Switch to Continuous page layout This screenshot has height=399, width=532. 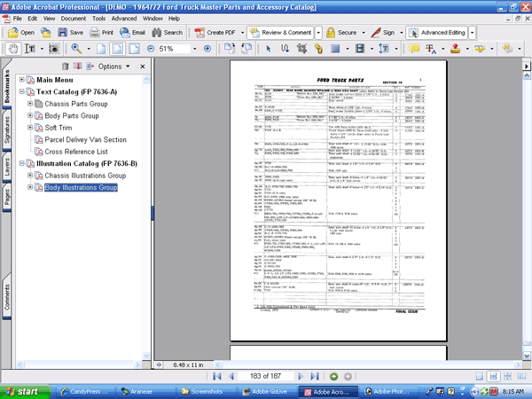[493, 376]
